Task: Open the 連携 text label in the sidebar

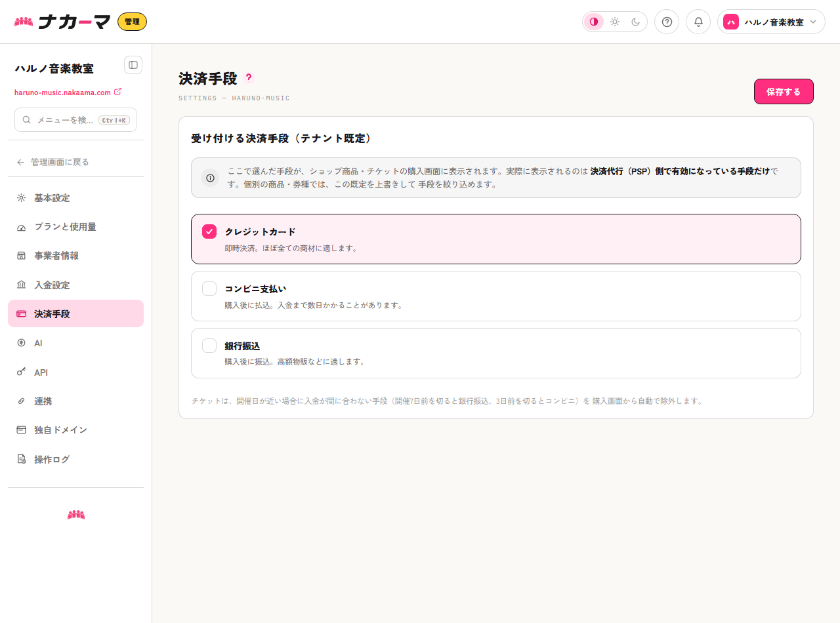Action: pos(43,401)
